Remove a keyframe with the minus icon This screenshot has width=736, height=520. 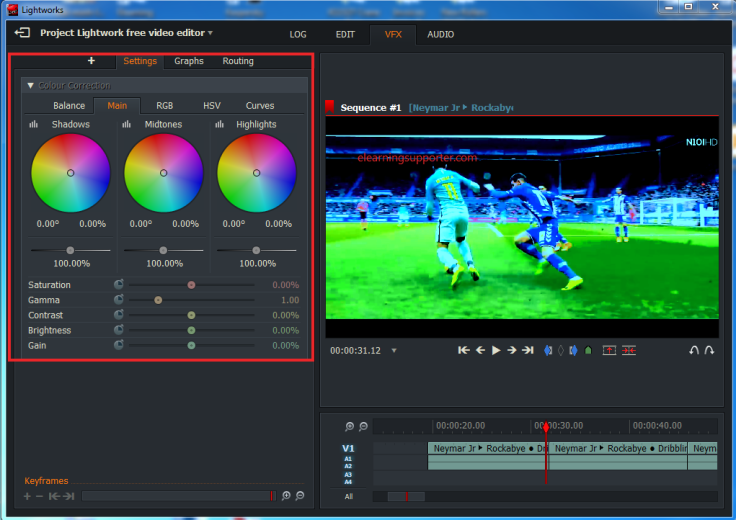(39, 496)
